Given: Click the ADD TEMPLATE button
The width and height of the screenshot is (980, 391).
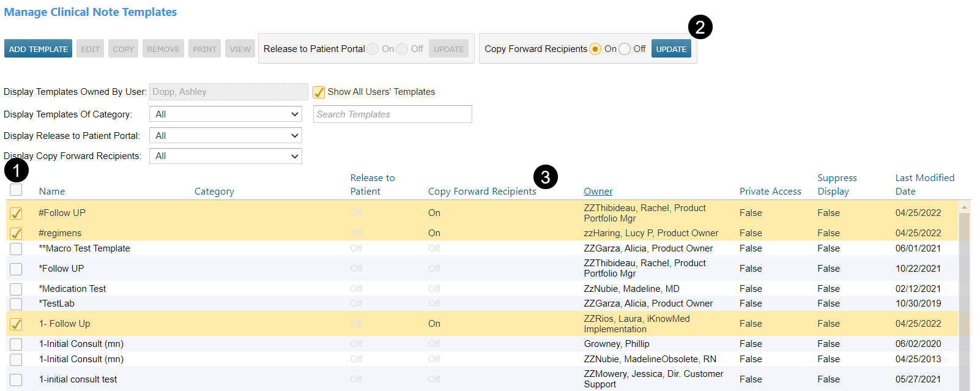Looking at the screenshot, I should [x=38, y=49].
